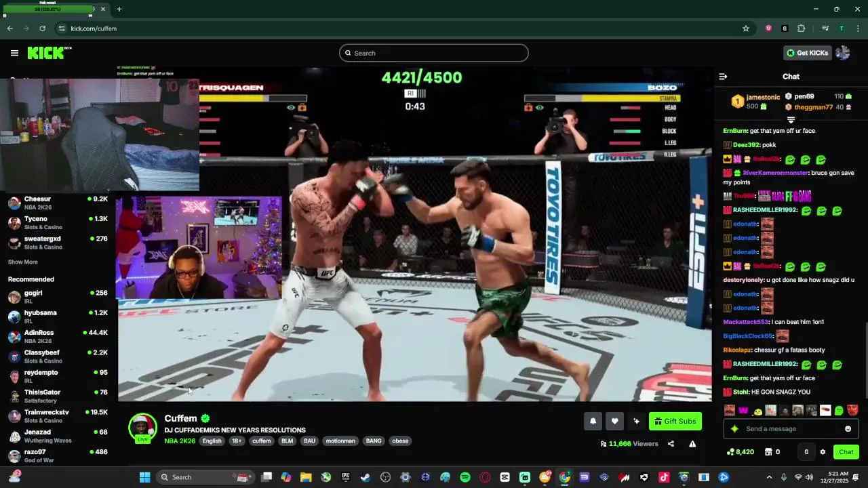Screen dimensions: 868x488
Task: Open gogirl recommended channel
Action: click(58, 297)
